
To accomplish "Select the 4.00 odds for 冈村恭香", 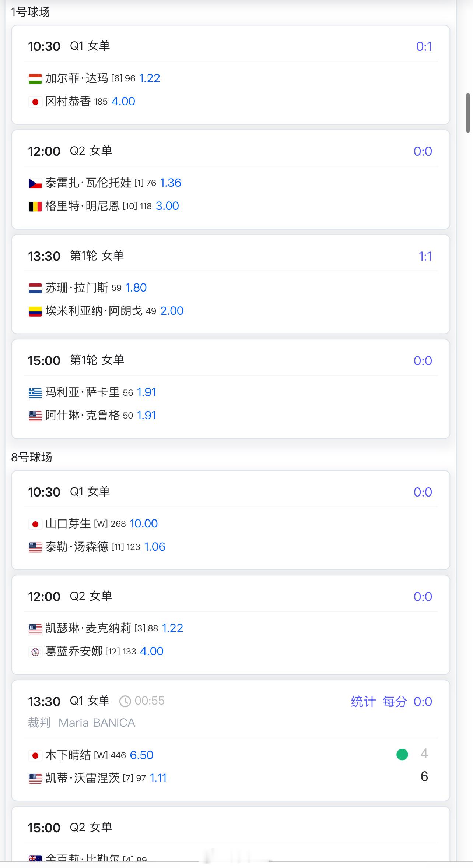I will click(x=123, y=102).
